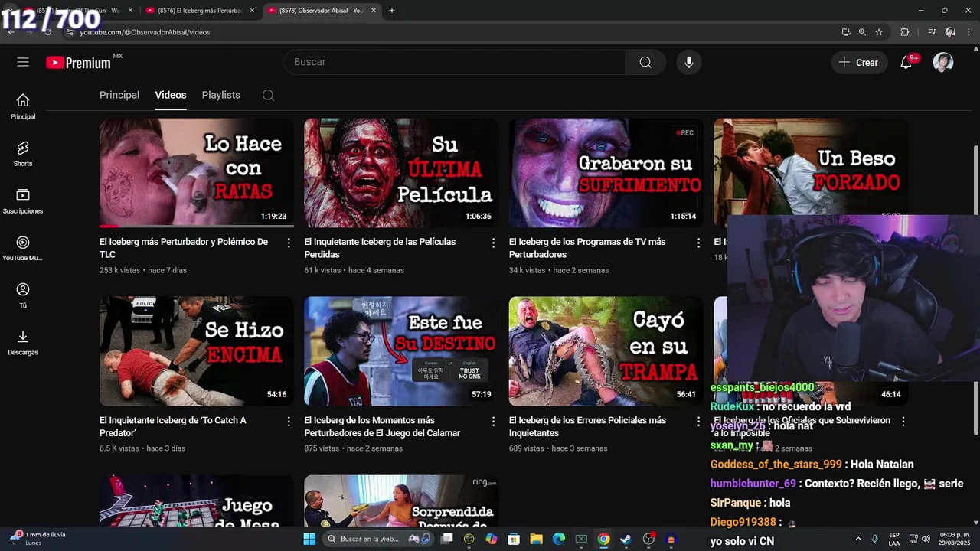This screenshot has height=551, width=980.
Task: Click the 'Este fue Su Destino' thumbnail
Action: [x=401, y=351]
